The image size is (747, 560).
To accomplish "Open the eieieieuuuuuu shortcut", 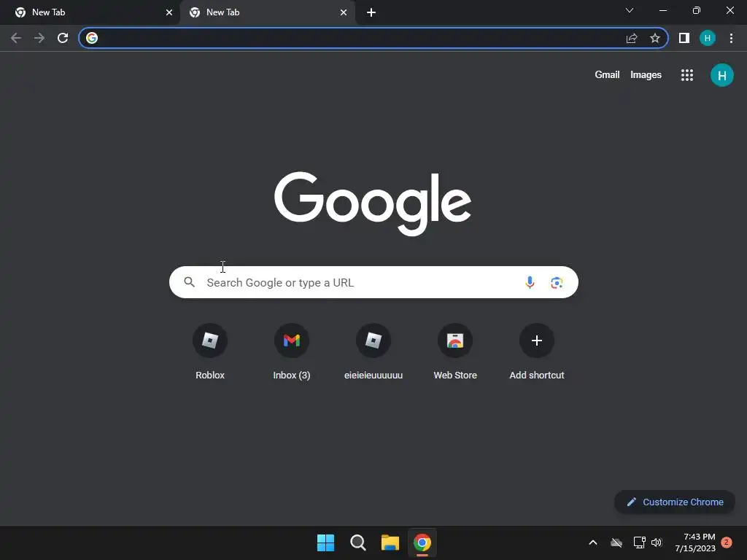I will pos(373,351).
